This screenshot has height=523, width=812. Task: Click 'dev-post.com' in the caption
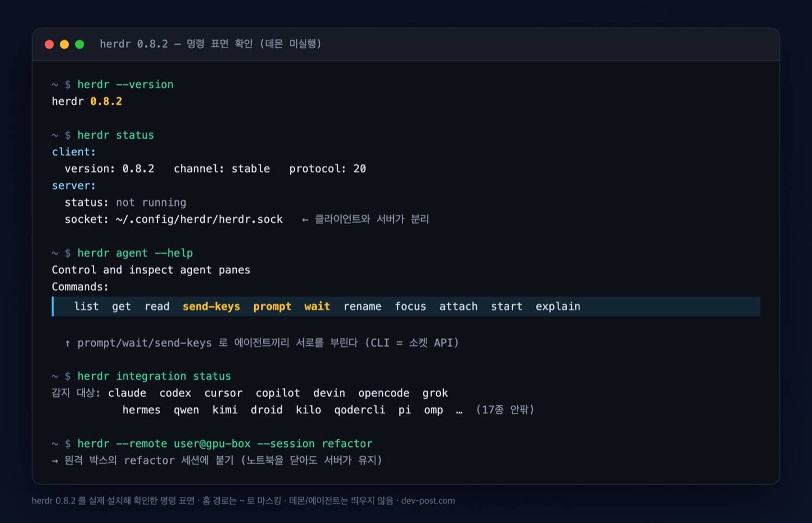click(x=428, y=501)
